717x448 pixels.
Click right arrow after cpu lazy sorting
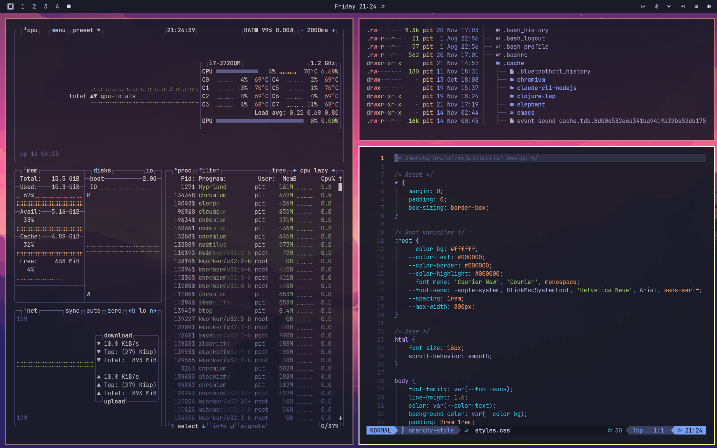coord(333,170)
